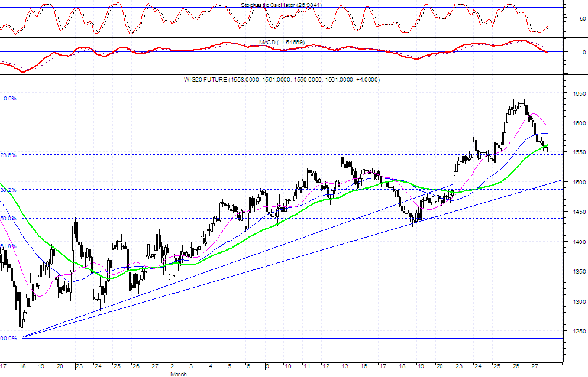588x377 pixels.
Task: Click the 1300 price axis value
Action: click(x=579, y=301)
